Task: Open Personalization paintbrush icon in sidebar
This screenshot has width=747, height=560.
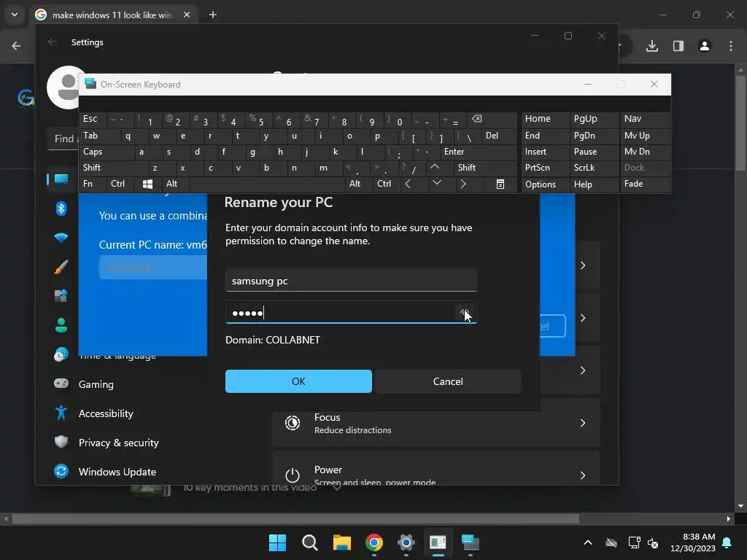Action: tap(61, 267)
